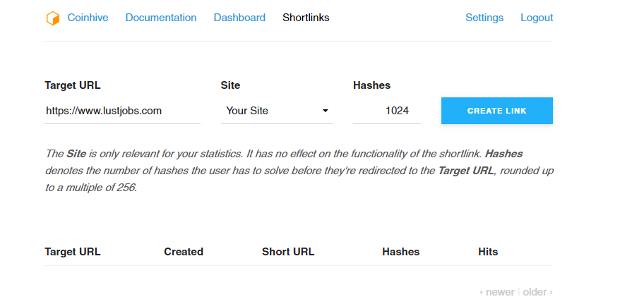Viewport: 644px width, 304px height.
Task: Open account Settings
Action: coord(484,18)
